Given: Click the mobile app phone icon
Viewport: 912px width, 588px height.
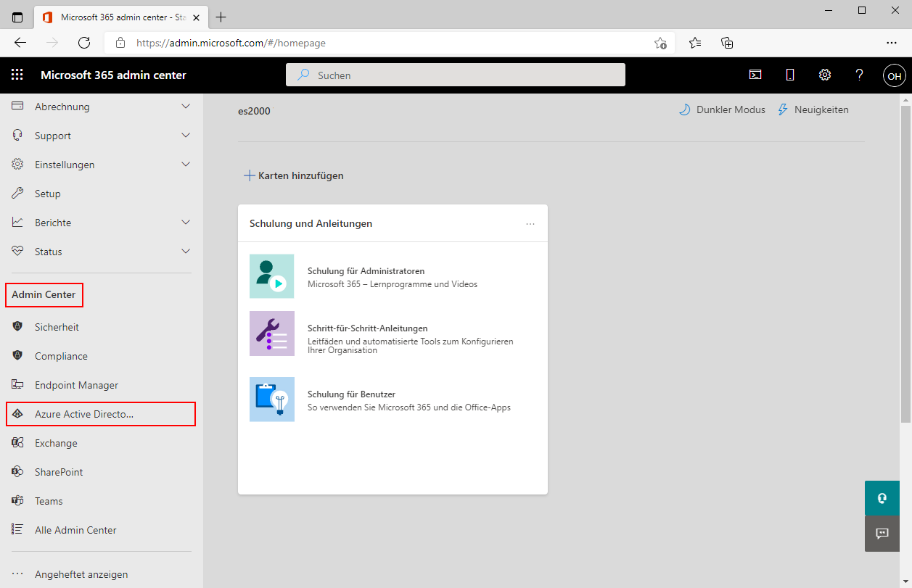Looking at the screenshot, I should point(790,75).
